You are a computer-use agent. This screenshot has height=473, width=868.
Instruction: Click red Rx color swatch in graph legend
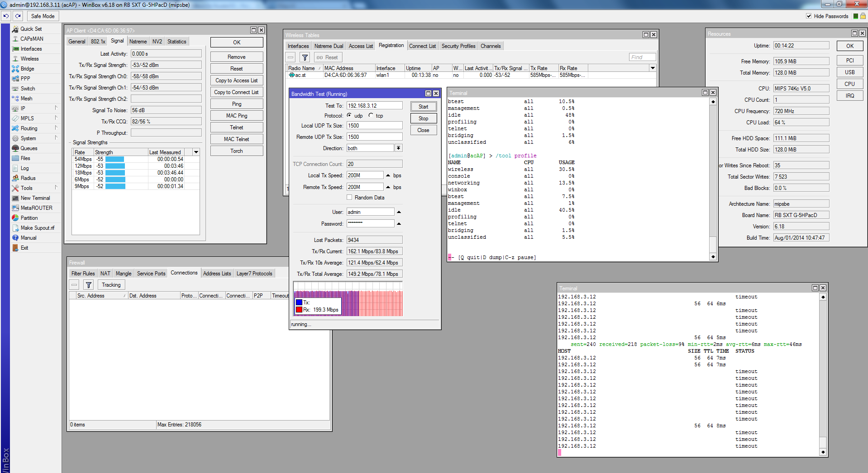point(299,310)
